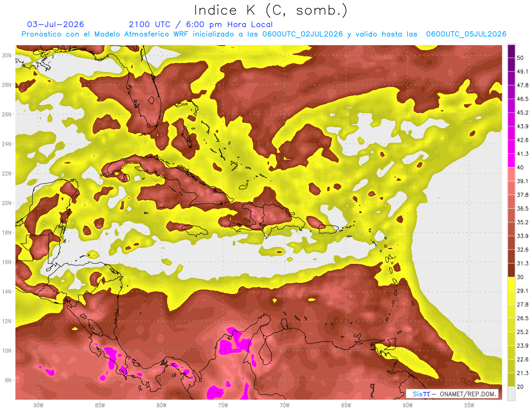Click the legend value 35.2
532x411 pixels.
coord(522,222)
